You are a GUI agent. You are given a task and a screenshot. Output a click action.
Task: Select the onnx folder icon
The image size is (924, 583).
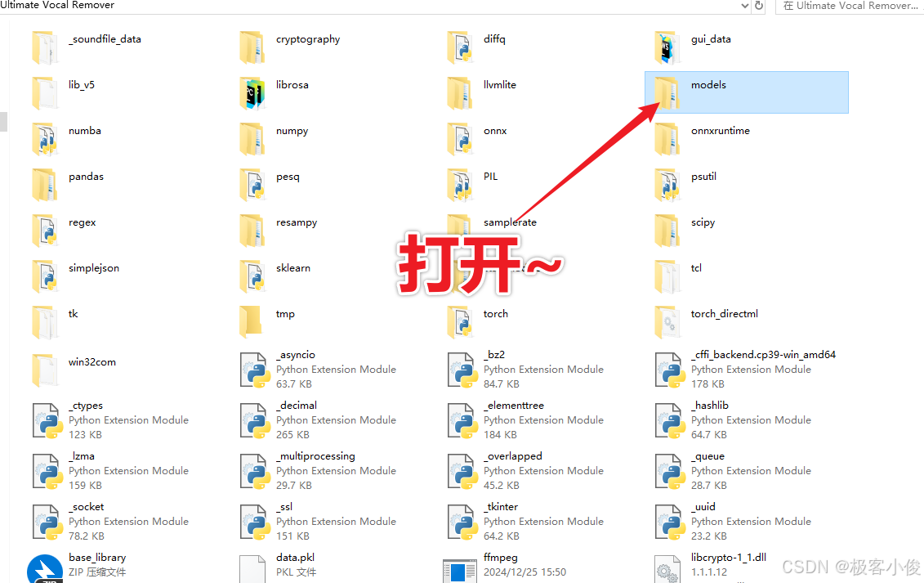tap(460, 139)
